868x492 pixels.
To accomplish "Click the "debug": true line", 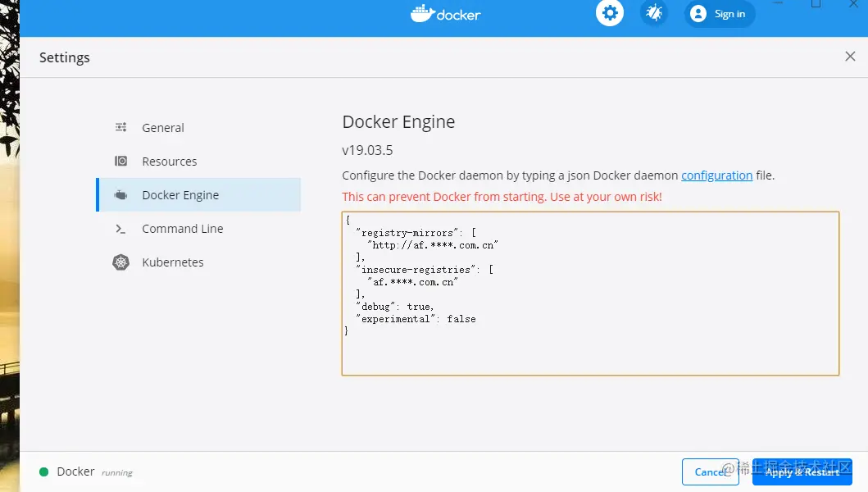I will [x=395, y=307].
